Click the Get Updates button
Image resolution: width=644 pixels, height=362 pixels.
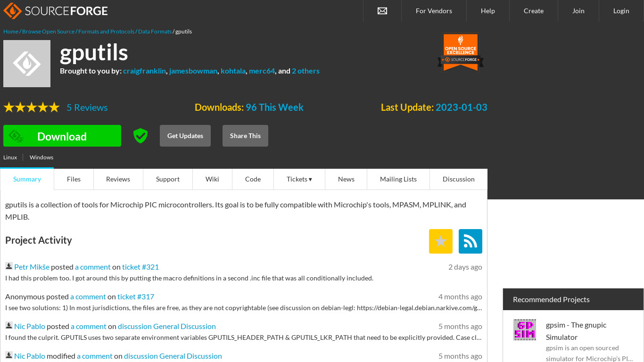pyautogui.click(x=185, y=136)
